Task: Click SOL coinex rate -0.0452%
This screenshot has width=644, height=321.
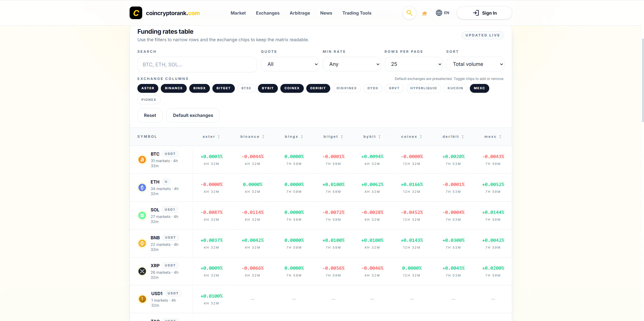Action: pos(412,212)
